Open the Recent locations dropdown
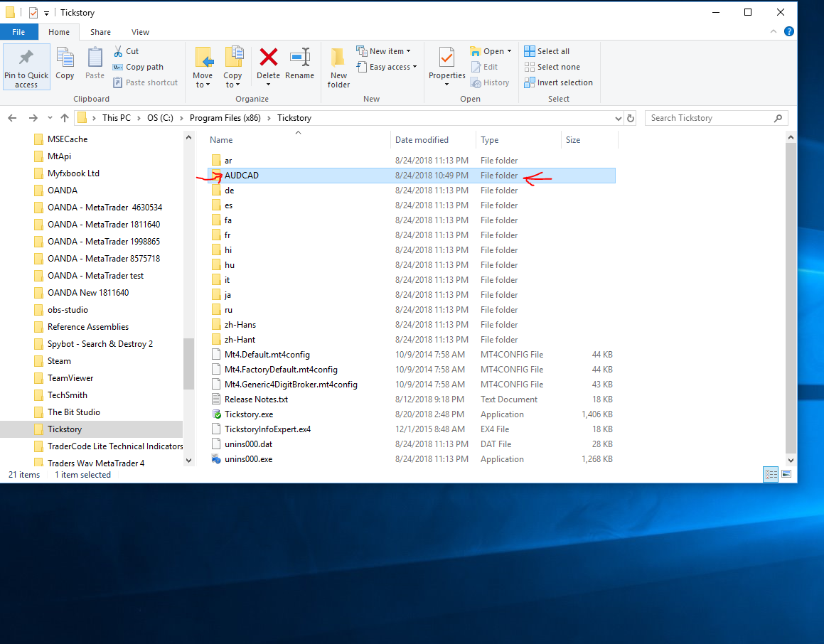Screen dimensions: 824x644 50,118
